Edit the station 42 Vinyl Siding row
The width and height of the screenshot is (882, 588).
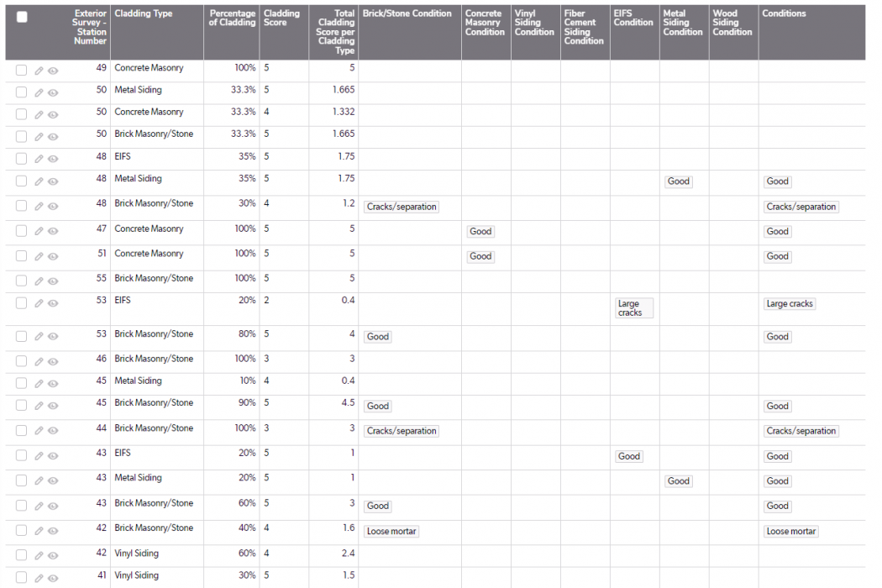click(39, 556)
